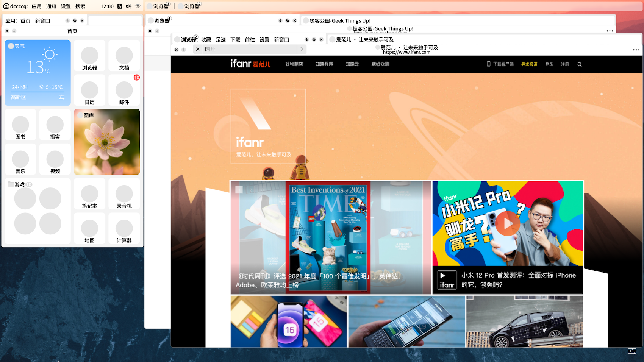644x362 pixels.
Task: Open 前往 menu in browser 2
Action: 250,40
